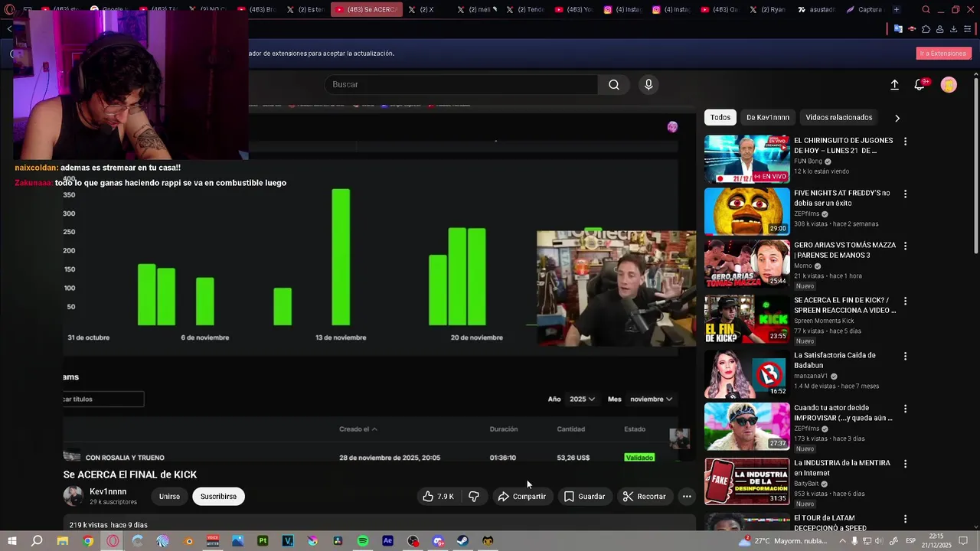This screenshot has width=980, height=551.
Task: Click the Unirse button
Action: click(169, 497)
